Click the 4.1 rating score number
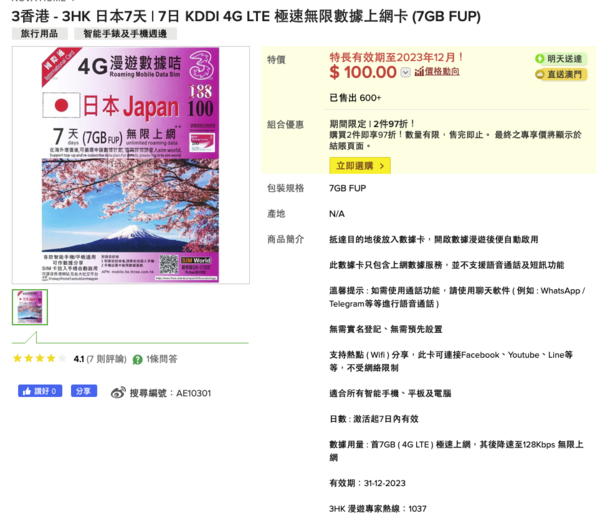Screen dimensions: 600x516 (79, 359)
